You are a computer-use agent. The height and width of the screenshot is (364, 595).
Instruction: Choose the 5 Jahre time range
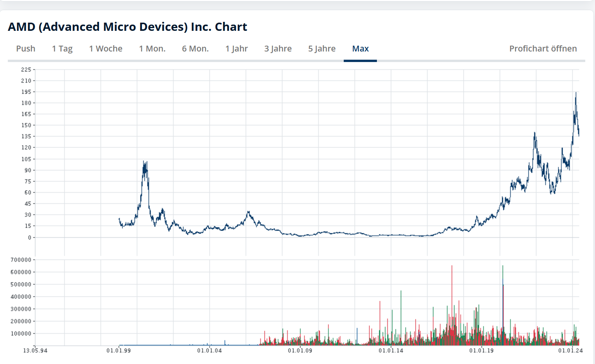coord(322,49)
